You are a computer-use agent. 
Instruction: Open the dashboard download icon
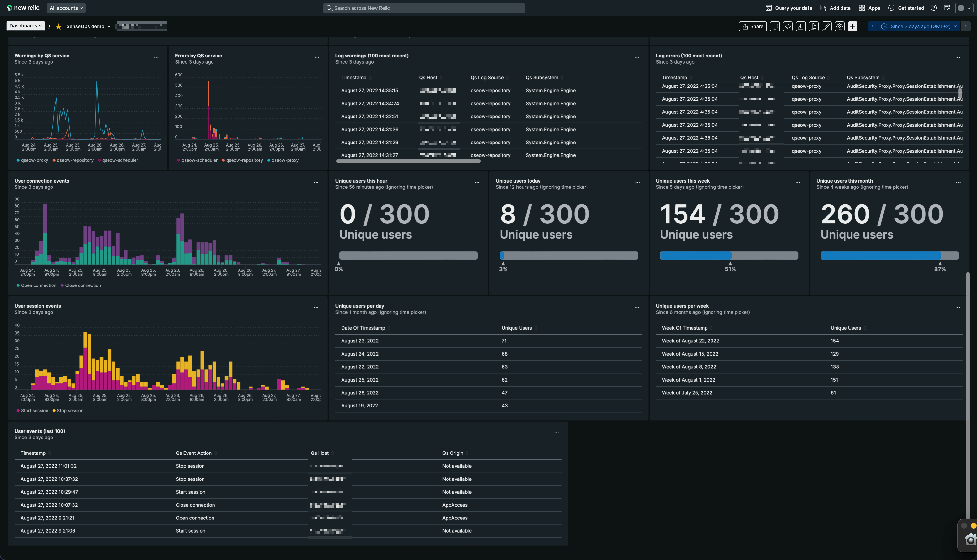click(801, 26)
